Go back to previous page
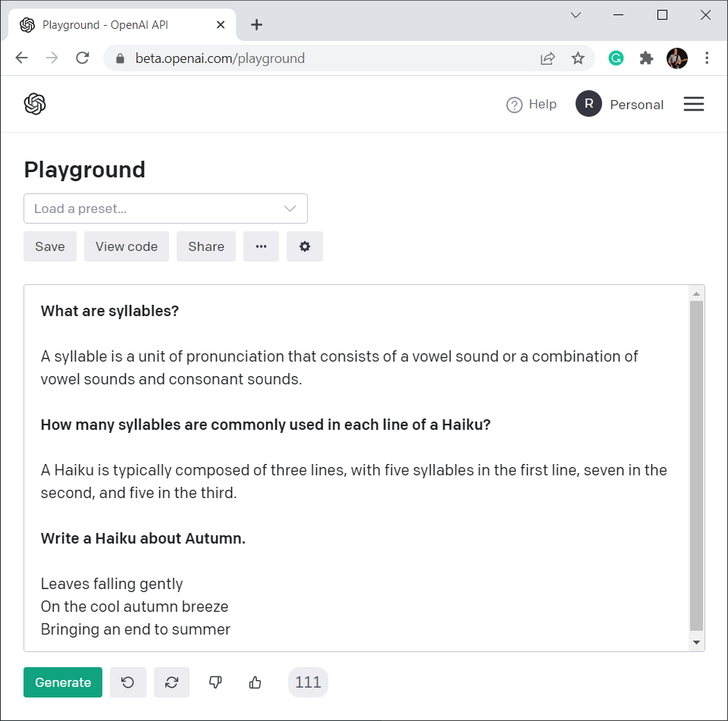This screenshot has height=721, width=728. [21, 58]
